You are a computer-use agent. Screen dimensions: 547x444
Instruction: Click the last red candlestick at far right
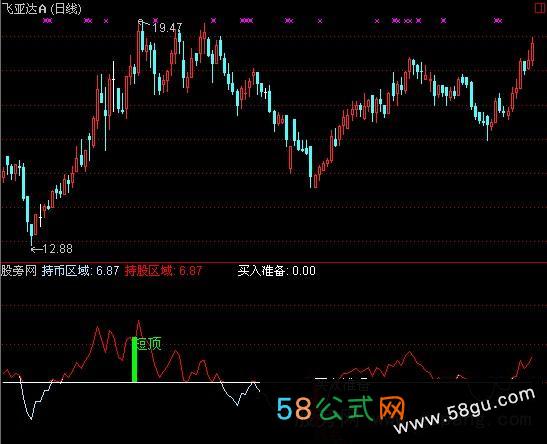pyautogui.click(x=532, y=51)
